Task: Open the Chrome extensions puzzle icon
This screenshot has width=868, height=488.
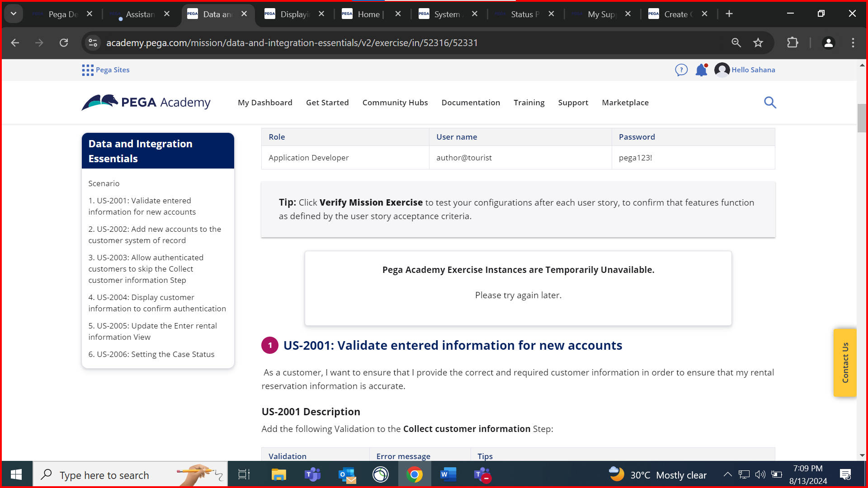Action: point(793,43)
